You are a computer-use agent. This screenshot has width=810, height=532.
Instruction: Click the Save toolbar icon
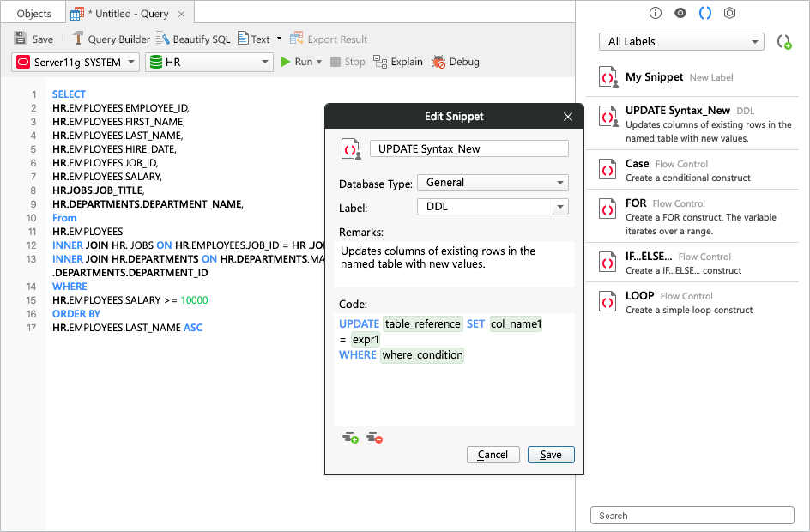[x=21, y=39]
